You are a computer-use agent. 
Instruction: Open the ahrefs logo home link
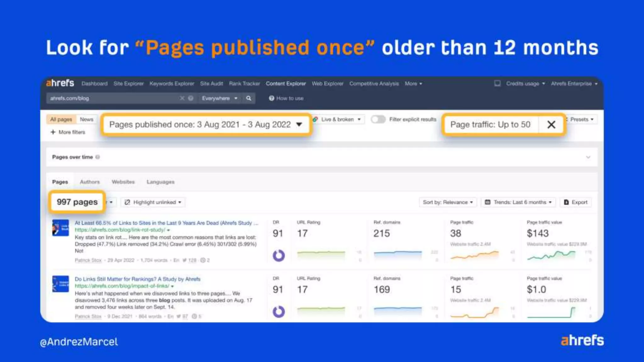(60, 83)
